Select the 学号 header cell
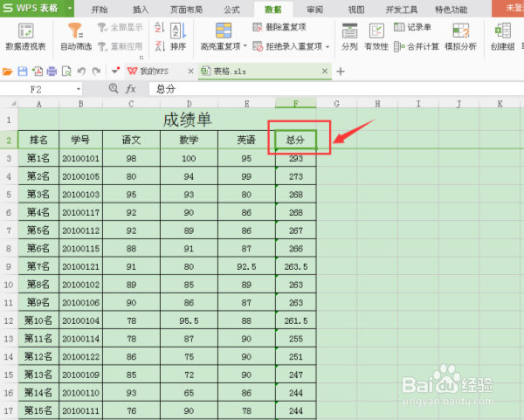The image size is (524, 420). (x=81, y=140)
